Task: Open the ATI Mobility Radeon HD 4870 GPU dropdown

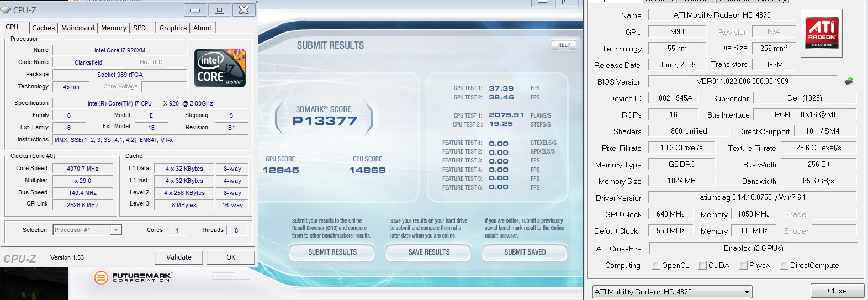Action: tap(673, 292)
